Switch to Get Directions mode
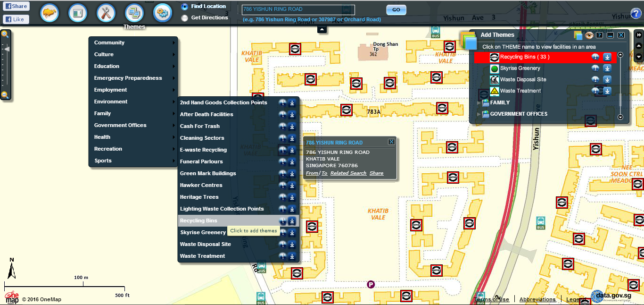This screenshot has height=305, width=644. 184,17
